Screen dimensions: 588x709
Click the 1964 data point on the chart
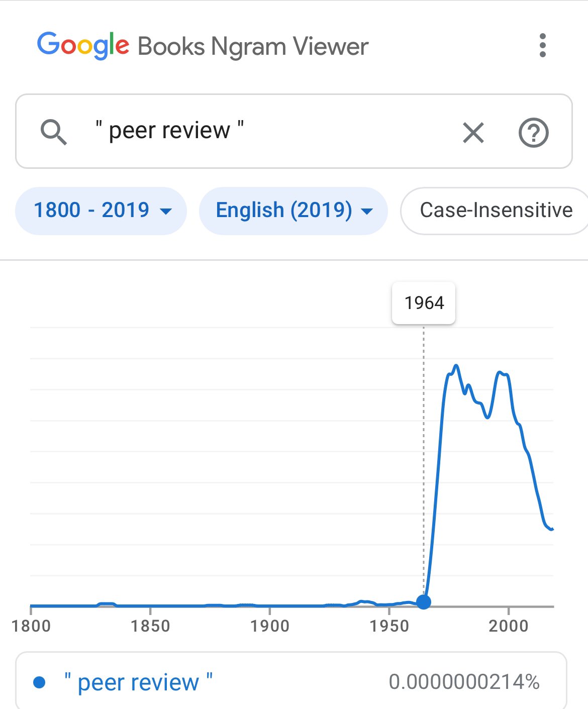pos(424,601)
